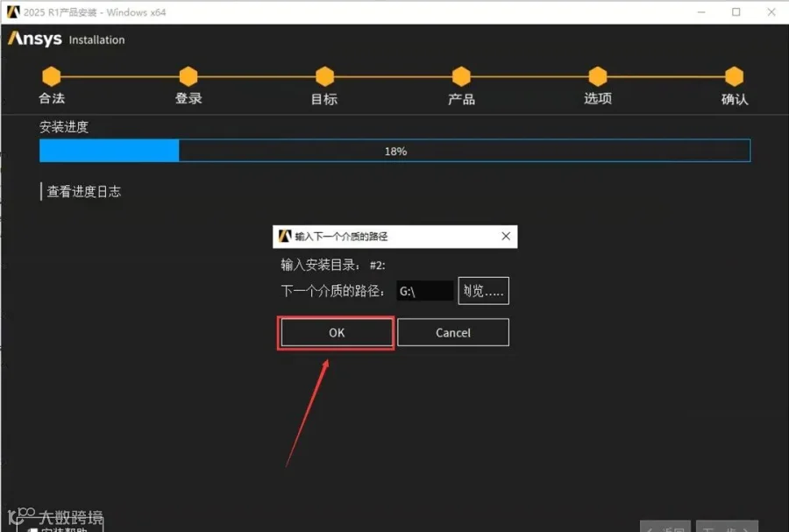Select the 选项 step hexagon
Image resolution: width=789 pixels, height=532 pixels.
(598, 76)
